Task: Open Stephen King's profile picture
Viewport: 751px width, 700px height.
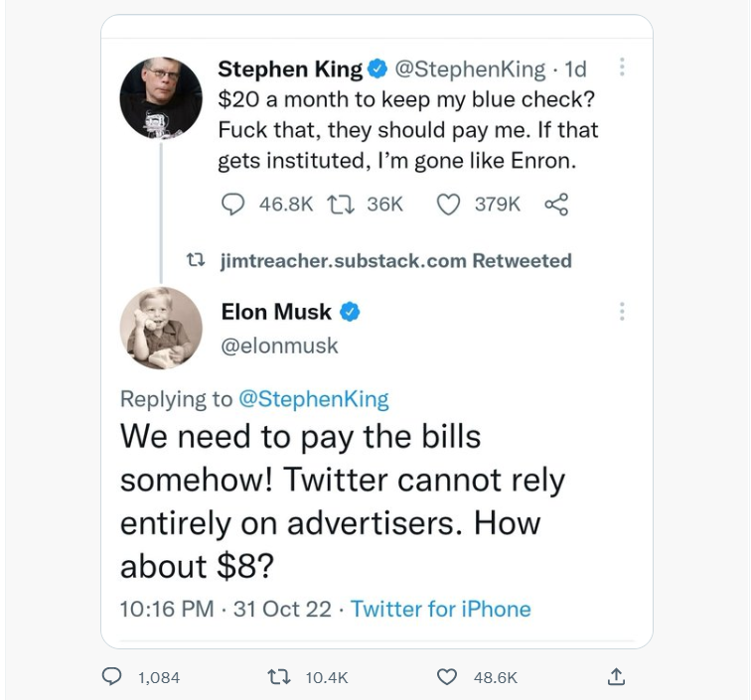Action: pos(161,98)
